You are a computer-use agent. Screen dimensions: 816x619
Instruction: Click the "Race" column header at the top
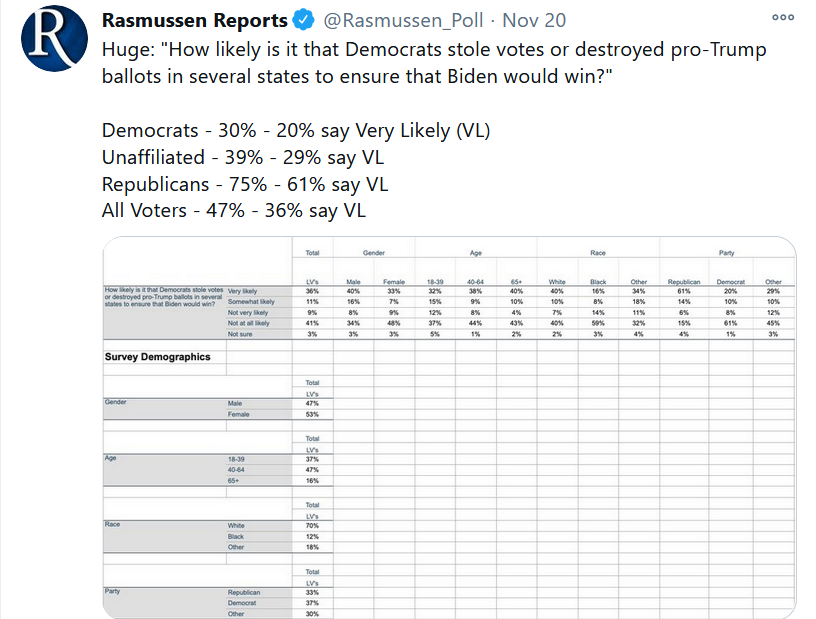pos(597,253)
